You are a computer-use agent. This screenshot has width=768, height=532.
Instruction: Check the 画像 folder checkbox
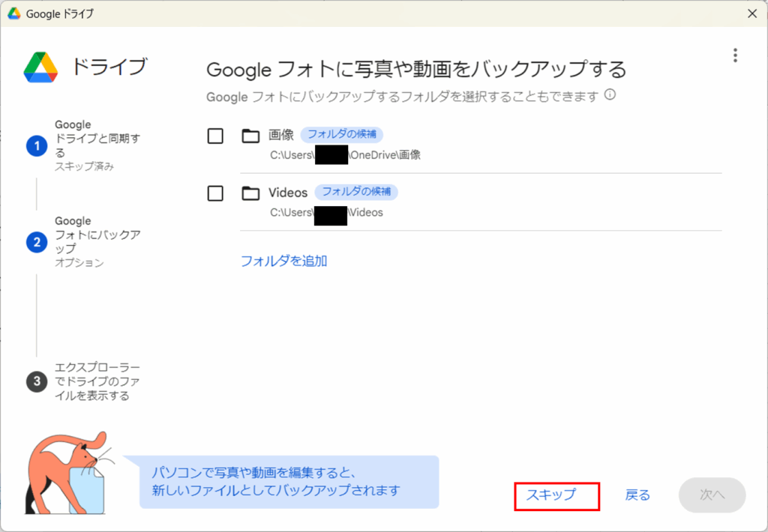pos(215,136)
